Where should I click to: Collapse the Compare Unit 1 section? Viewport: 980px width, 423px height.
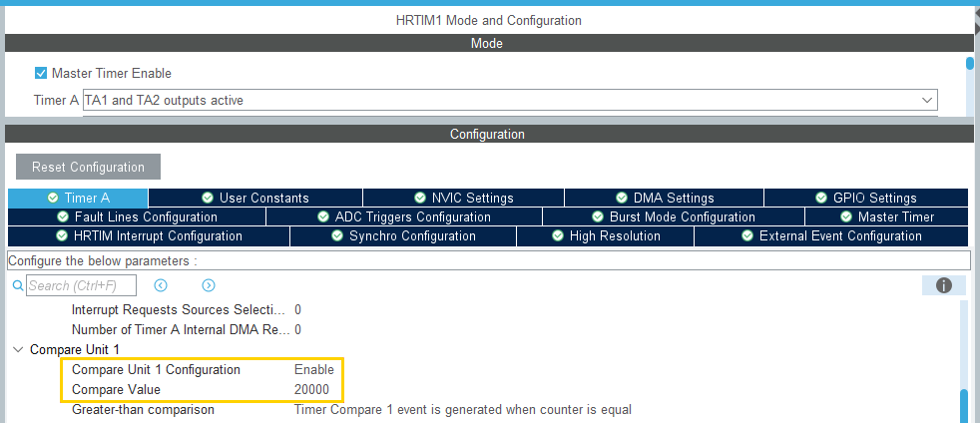tap(19, 350)
